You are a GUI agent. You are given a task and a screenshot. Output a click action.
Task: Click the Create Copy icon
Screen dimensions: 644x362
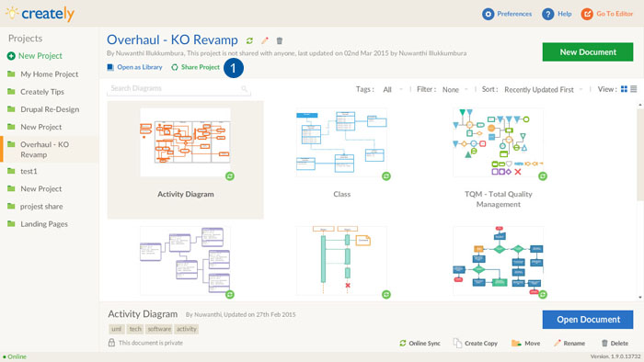pyautogui.click(x=457, y=343)
